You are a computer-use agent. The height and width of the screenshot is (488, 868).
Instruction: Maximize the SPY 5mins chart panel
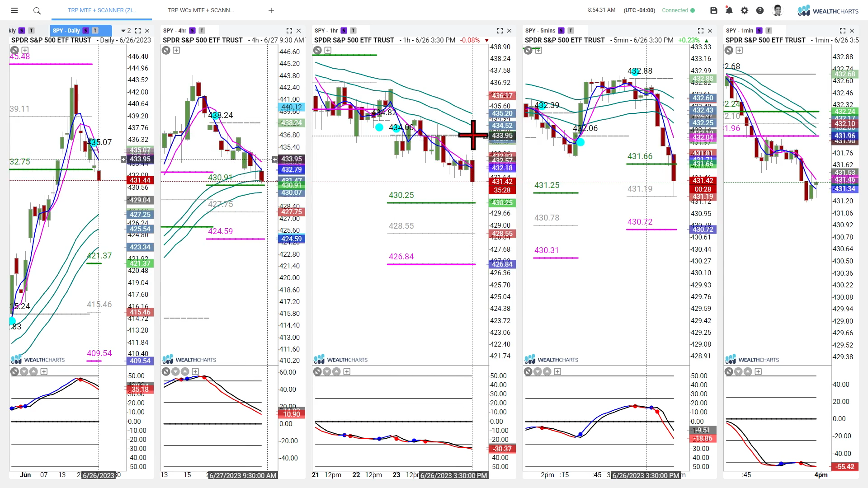pyautogui.click(x=701, y=31)
